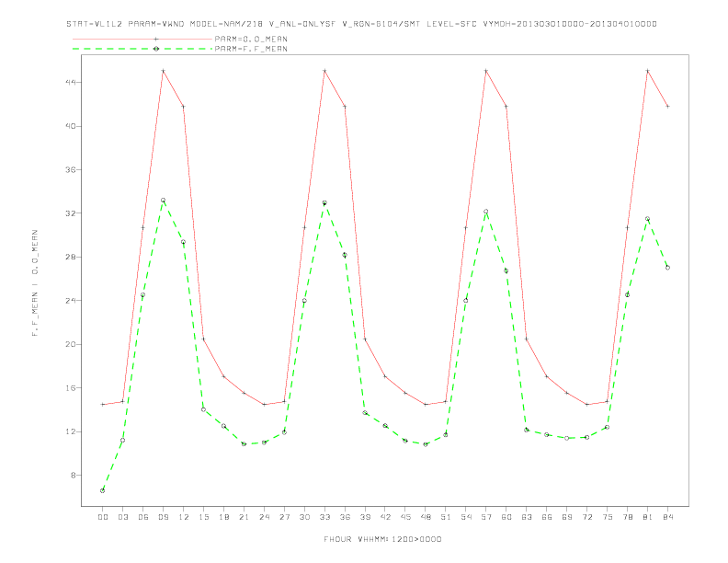
Task: Select green circle data point at hour 33
Action: click(324, 203)
